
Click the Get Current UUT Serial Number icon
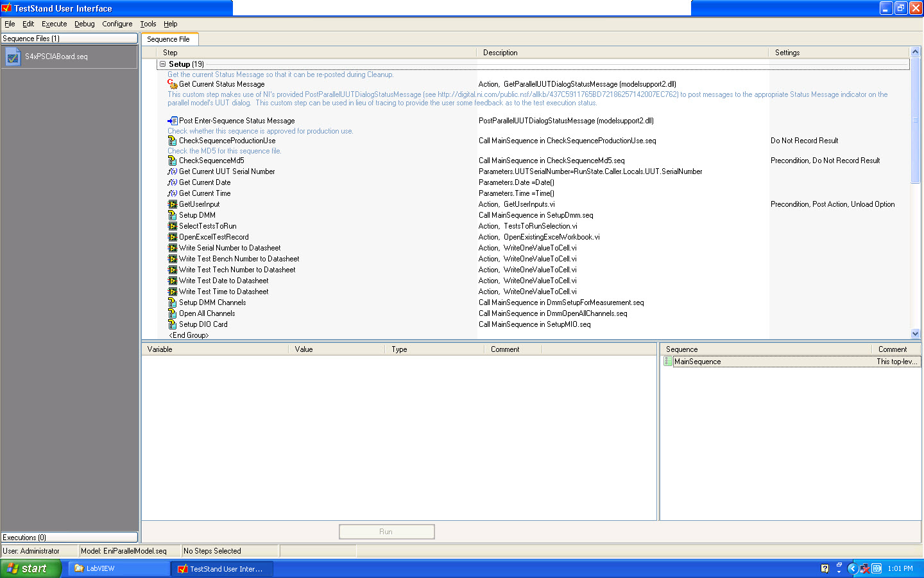coord(172,171)
